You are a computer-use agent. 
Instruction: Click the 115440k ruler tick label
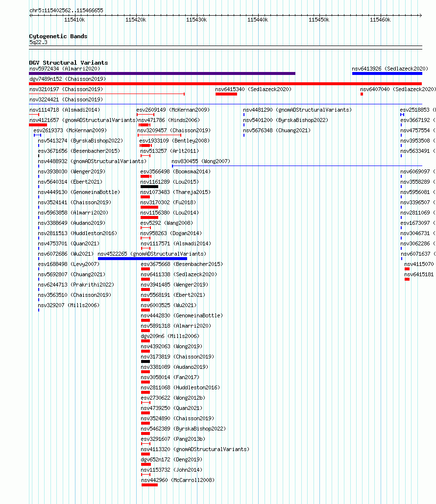pos(258,20)
